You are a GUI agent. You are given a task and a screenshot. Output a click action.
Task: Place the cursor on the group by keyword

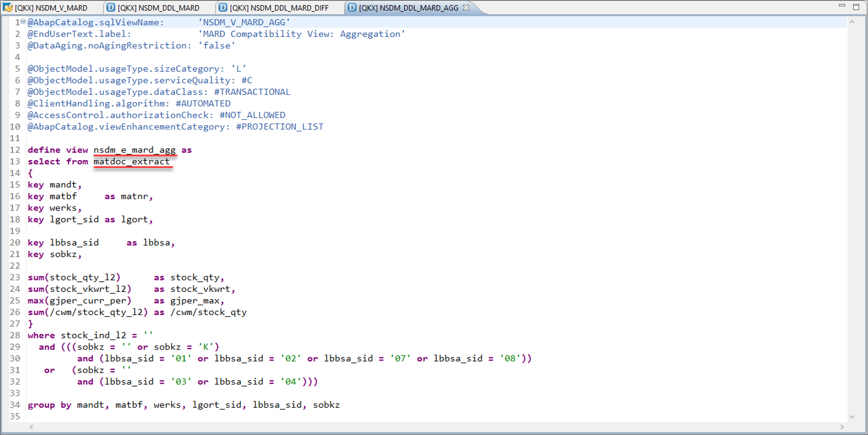point(49,405)
